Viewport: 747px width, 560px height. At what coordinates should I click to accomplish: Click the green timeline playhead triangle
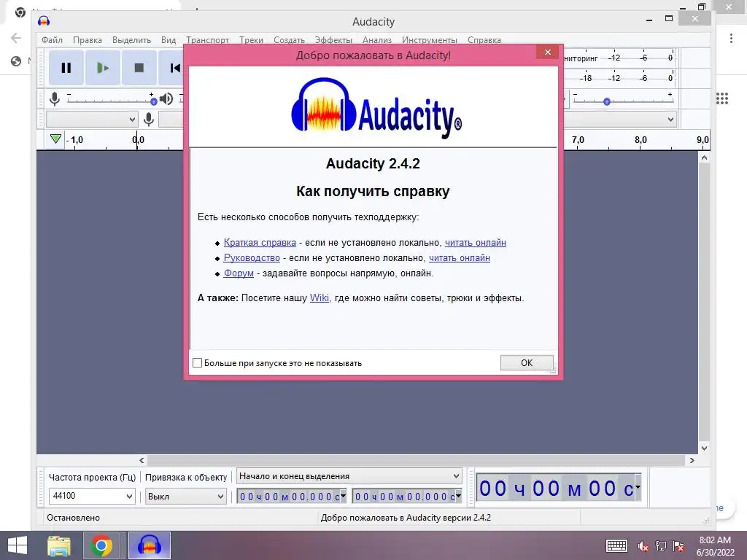(55, 139)
